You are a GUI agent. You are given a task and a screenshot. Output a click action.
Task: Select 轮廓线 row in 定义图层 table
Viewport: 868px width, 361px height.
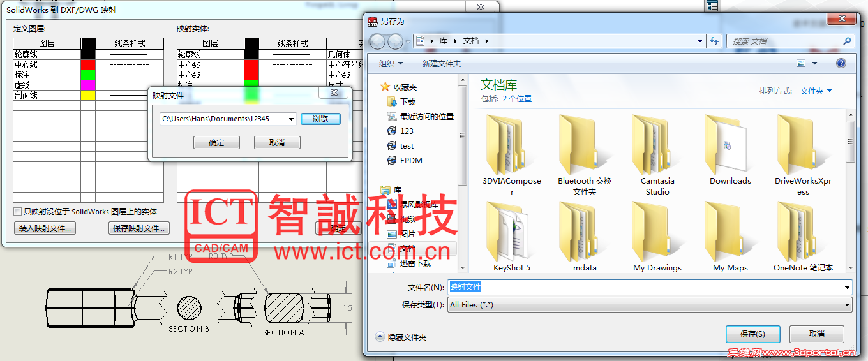(x=89, y=54)
